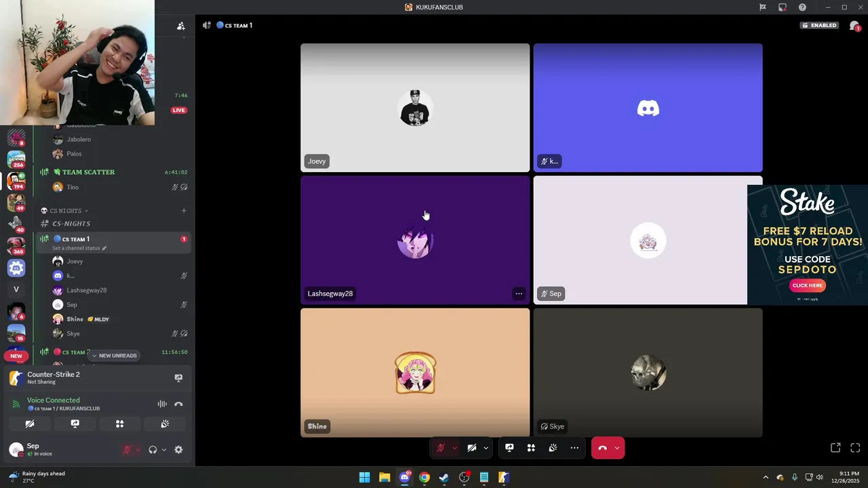Disconnect using the voice panel phone icon
The image size is (868, 488).
(178, 404)
